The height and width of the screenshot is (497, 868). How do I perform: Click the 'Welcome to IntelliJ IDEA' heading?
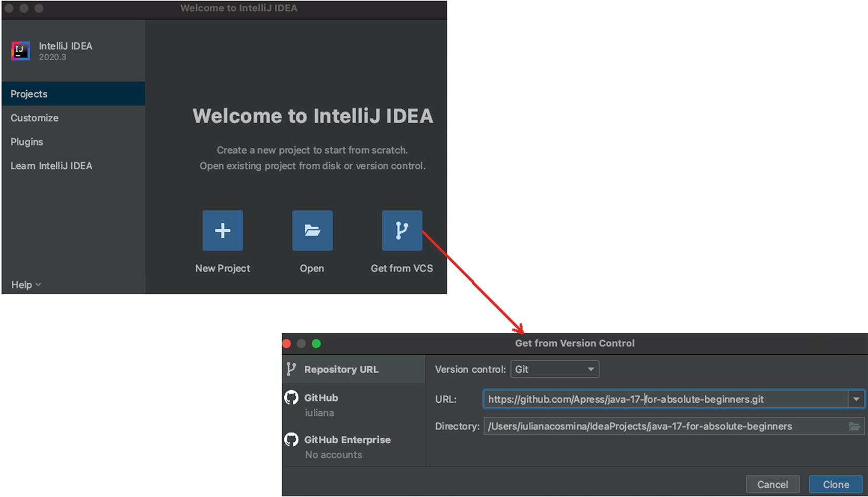pyautogui.click(x=313, y=116)
